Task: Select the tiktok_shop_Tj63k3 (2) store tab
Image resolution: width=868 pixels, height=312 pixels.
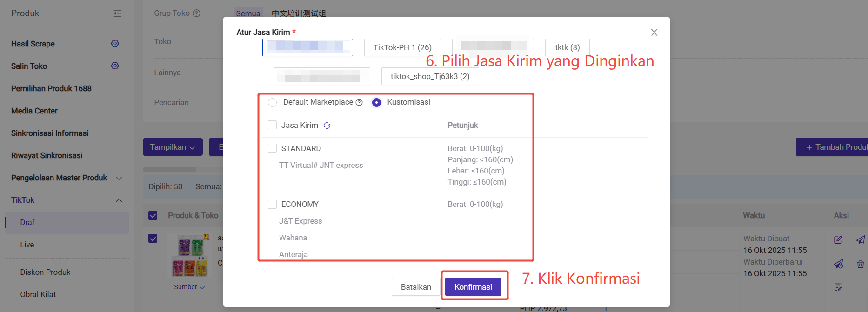Action: pos(430,76)
